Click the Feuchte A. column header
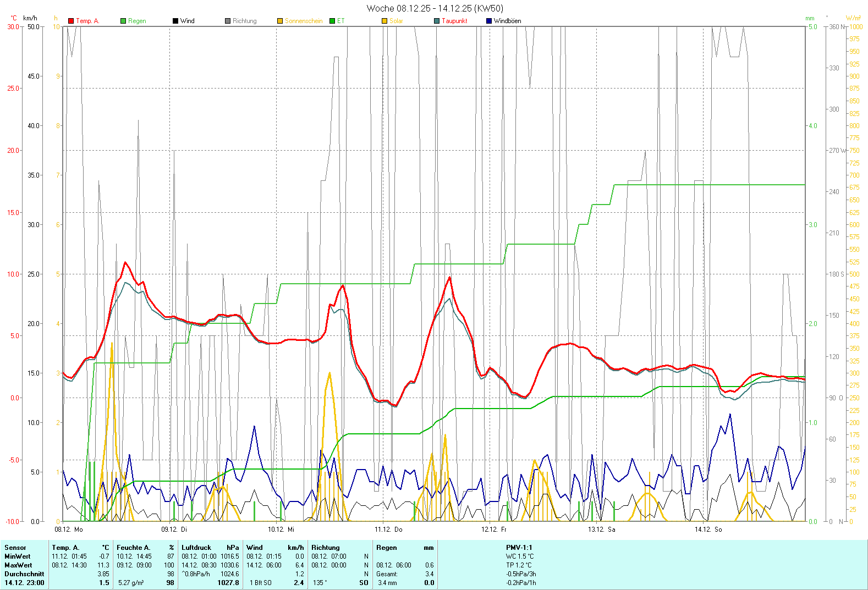The height and width of the screenshot is (590, 868). pyautogui.click(x=133, y=548)
